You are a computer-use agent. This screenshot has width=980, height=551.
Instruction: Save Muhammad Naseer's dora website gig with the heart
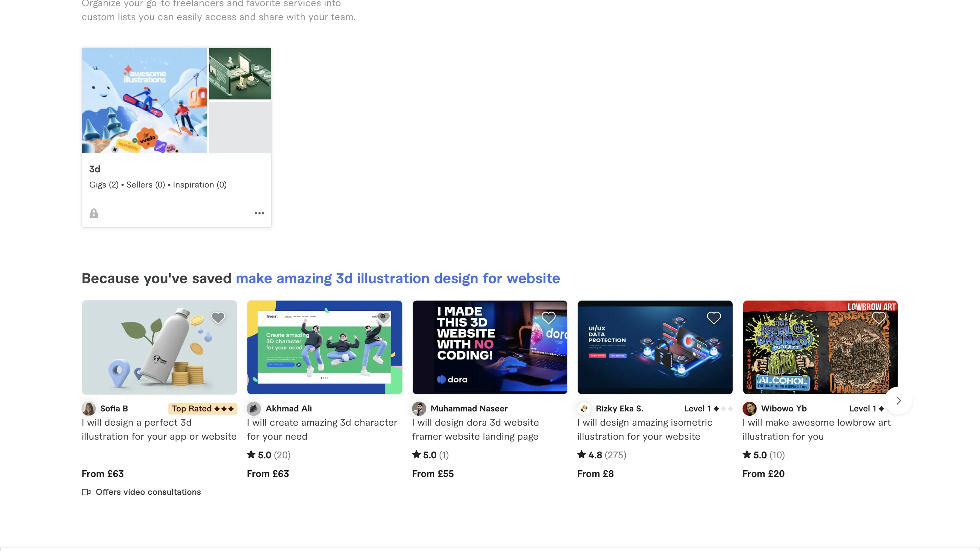click(x=548, y=318)
